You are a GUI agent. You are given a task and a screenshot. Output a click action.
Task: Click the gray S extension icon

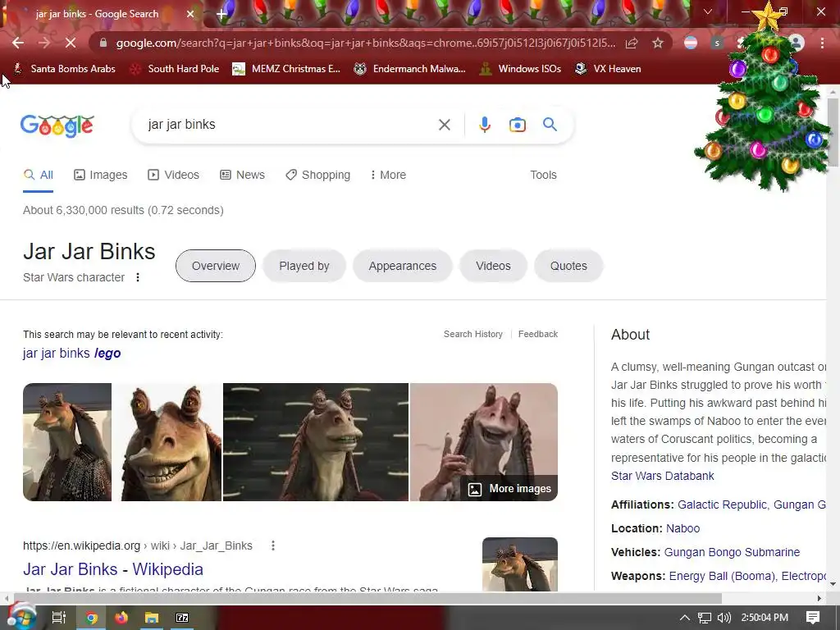[x=717, y=43]
